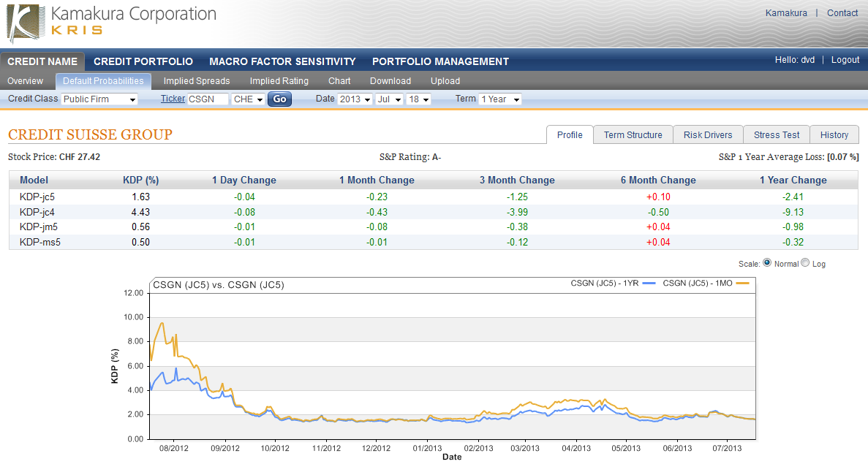Click 3 month change -3.99 value

(x=517, y=212)
